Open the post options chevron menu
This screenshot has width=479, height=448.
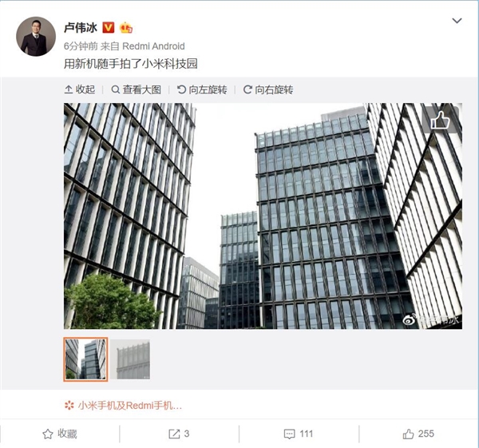pyautogui.click(x=457, y=21)
